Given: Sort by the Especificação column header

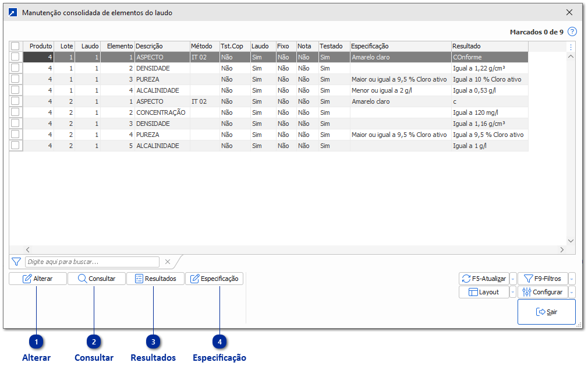Looking at the screenshot, I should pos(401,46).
